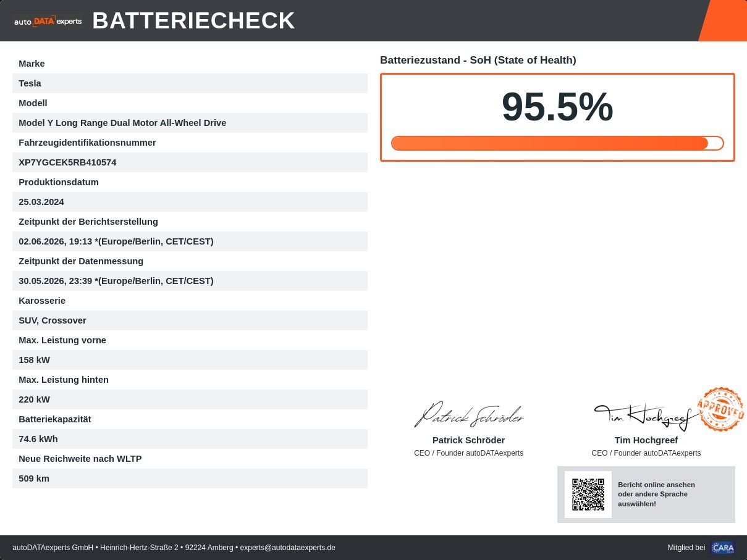Image resolution: width=747 pixels, height=560 pixels.
Task: Open the experts@autodataexperts.de email link
Action: 288,548
